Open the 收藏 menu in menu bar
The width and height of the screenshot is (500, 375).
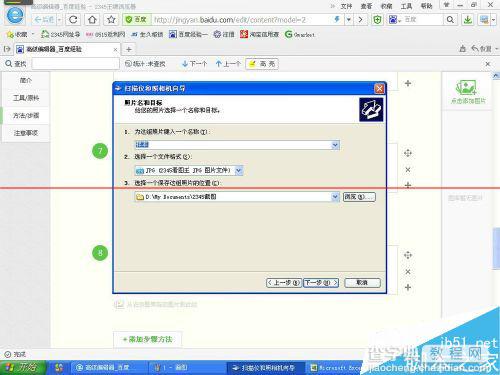point(386,6)
